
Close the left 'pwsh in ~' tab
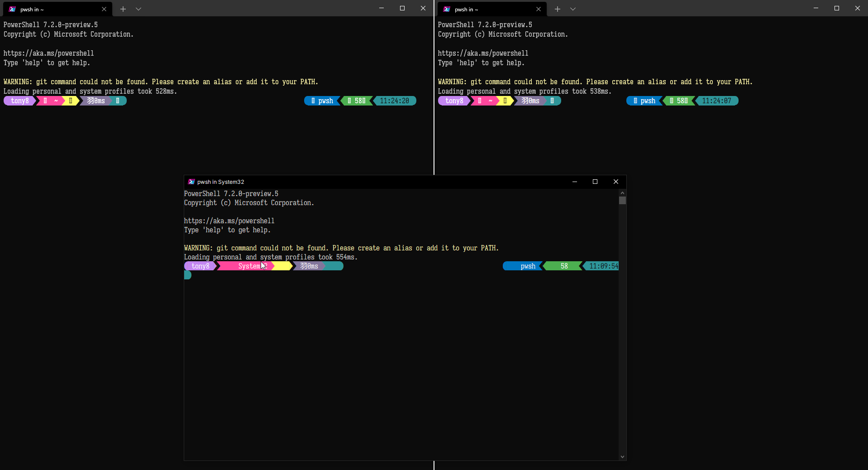click(104, 9)
